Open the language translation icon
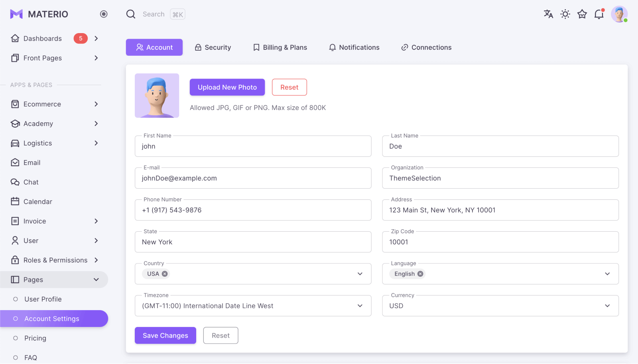638x364 pixels. coord(548,14)
